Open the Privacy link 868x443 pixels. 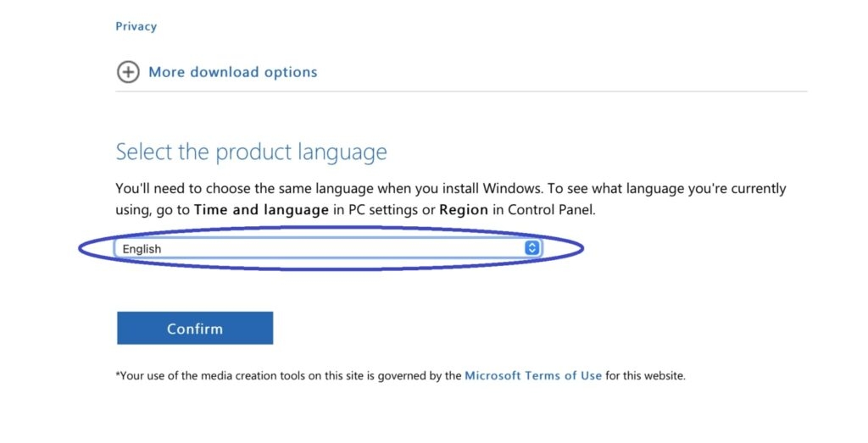click(136, 26)
